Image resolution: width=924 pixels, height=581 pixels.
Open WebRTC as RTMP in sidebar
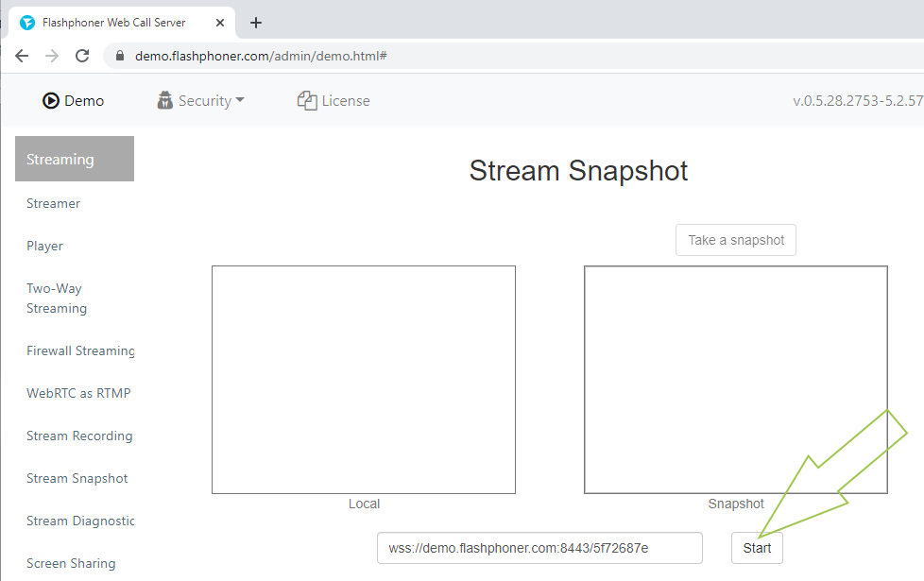click(78, 393)
